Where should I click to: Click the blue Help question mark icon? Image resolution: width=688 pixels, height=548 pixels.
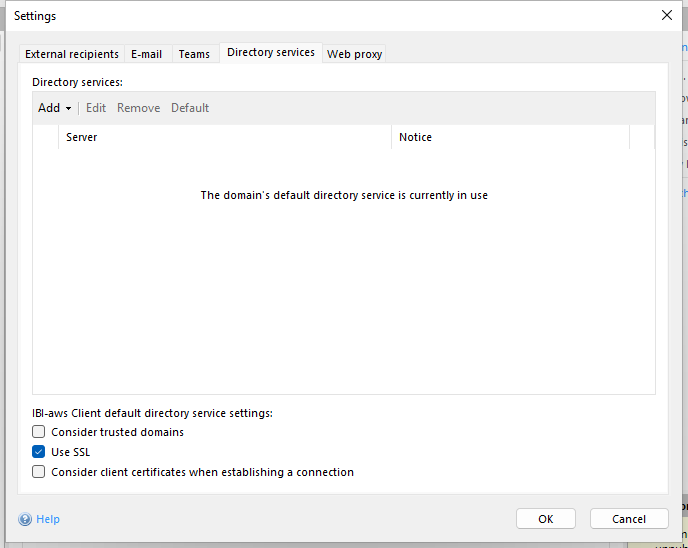coord(25,519)
